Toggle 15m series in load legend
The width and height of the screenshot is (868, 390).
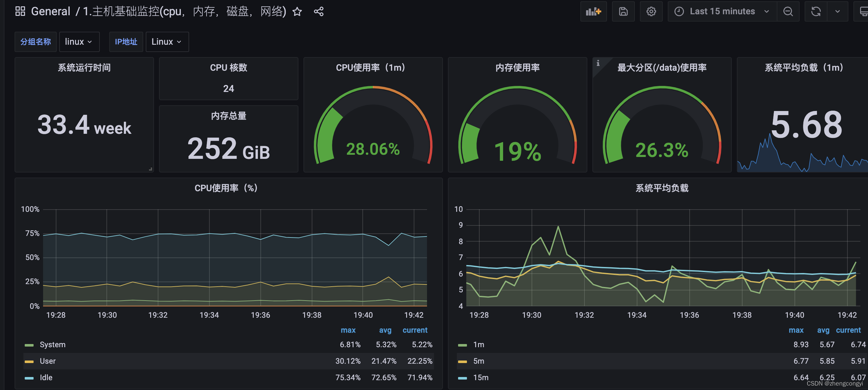click(x=481, y=378)
